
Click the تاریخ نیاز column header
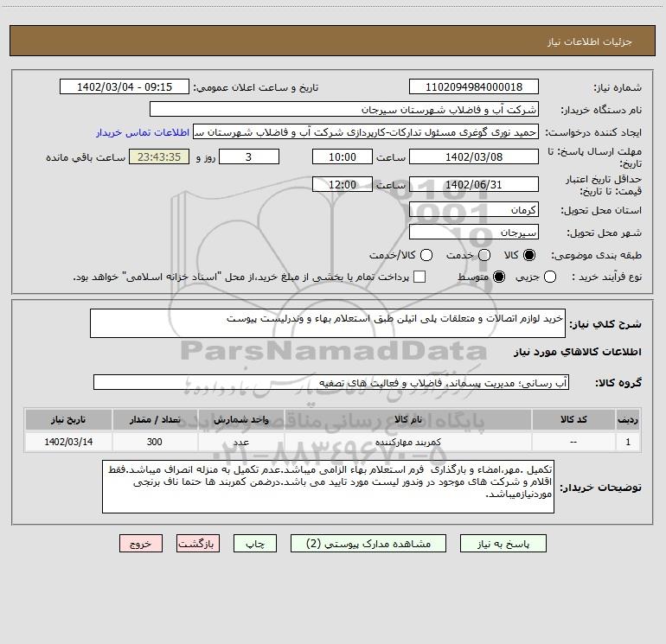68,419
